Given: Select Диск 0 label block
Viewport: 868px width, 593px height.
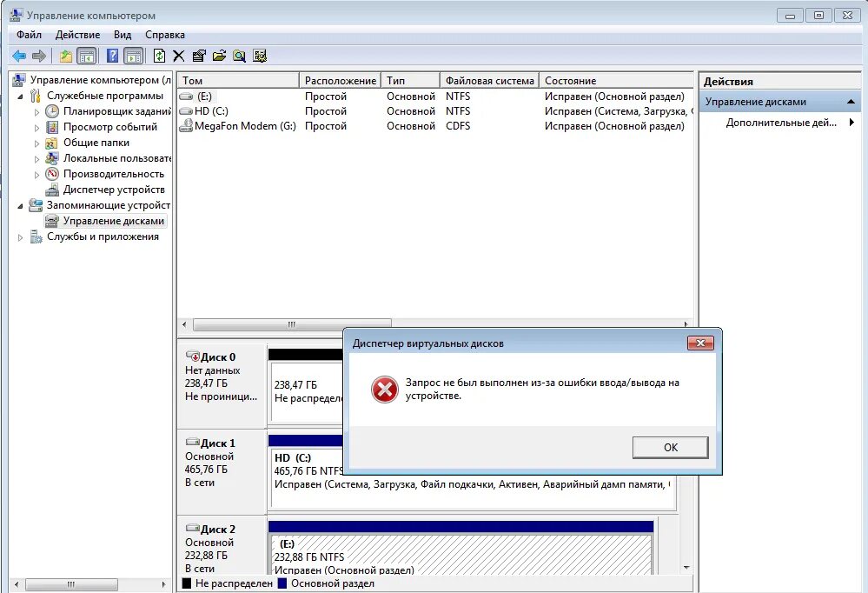Looking at the screenshot, I should click(x=222, y=385).
